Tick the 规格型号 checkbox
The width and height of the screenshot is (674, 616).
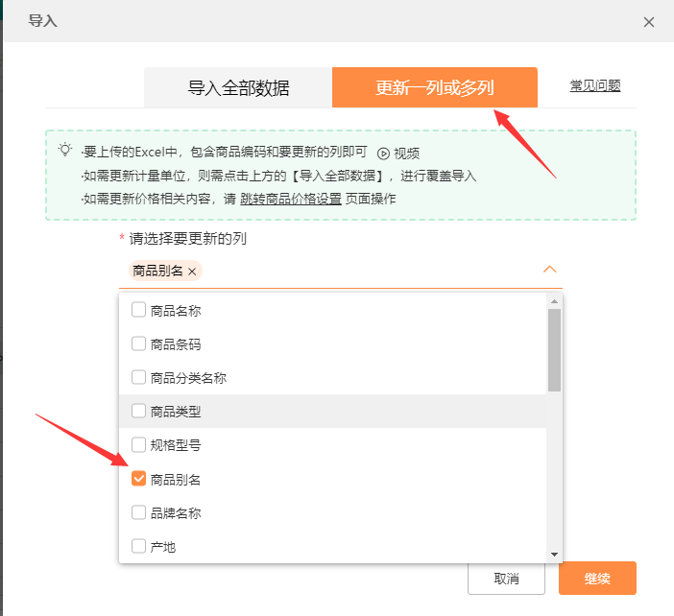pyautogui.click(x=138, y=445)
